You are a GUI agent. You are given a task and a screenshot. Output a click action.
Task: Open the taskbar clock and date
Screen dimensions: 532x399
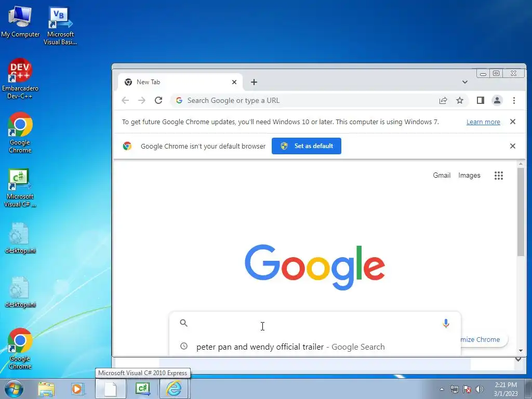pos(506,389)
